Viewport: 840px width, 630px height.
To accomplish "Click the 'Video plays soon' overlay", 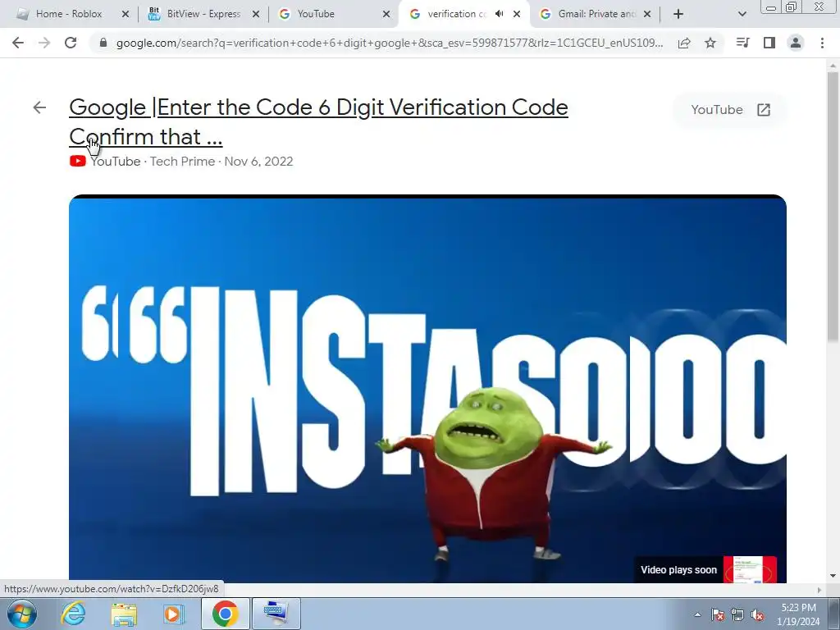I will [678, 570].
